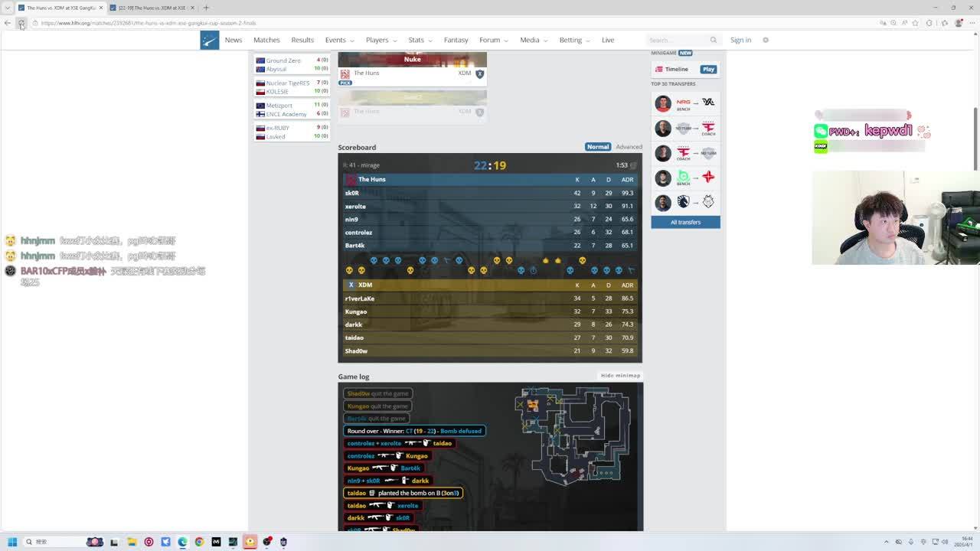980x551 pixels.
Task: Click the Play button for Timeline minigame
Action: click(x=708, y=69)
